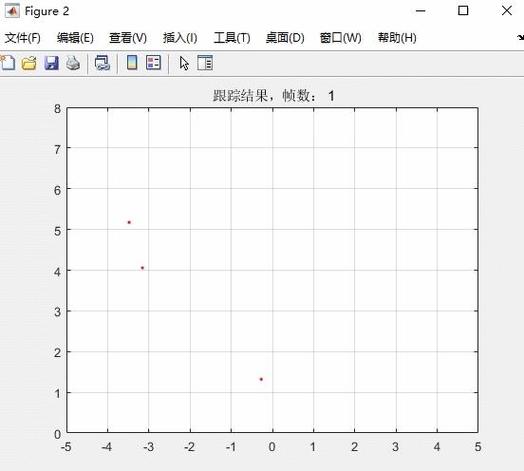Select the data point near x=-0.3, y=1.3
This screenshot has width=524, height=471.
click(x=261, y=379)
